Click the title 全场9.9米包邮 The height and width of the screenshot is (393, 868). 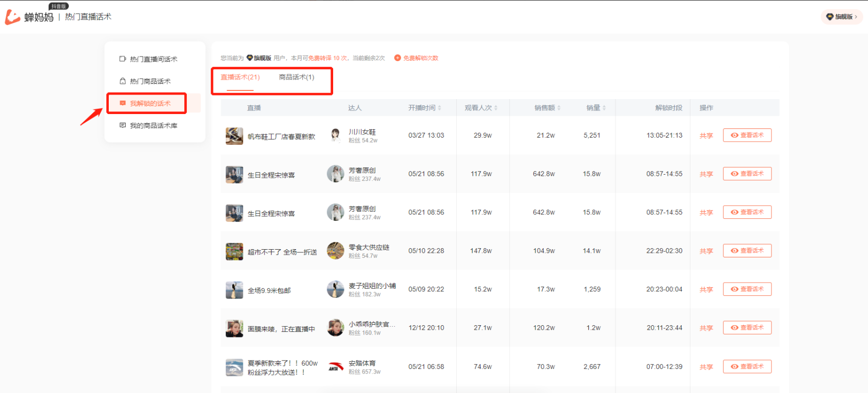pyautogui.click(x=269, y=291)
